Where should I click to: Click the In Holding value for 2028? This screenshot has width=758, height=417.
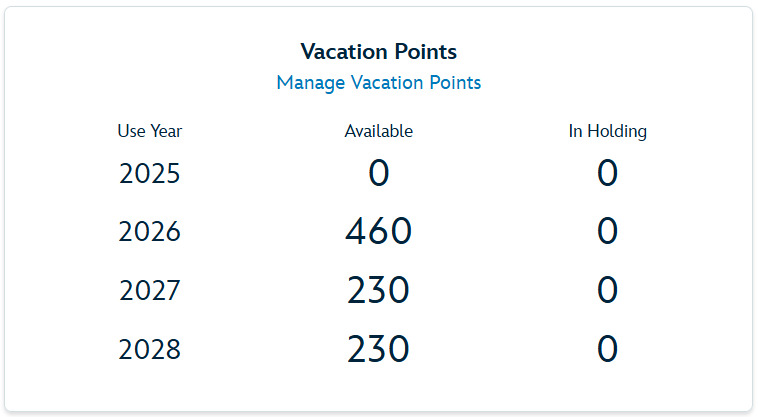607,349
